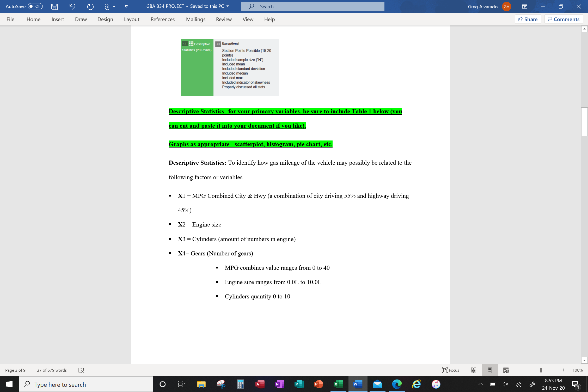Expand the save options chevron next to Undo

(x=114, y=7)
